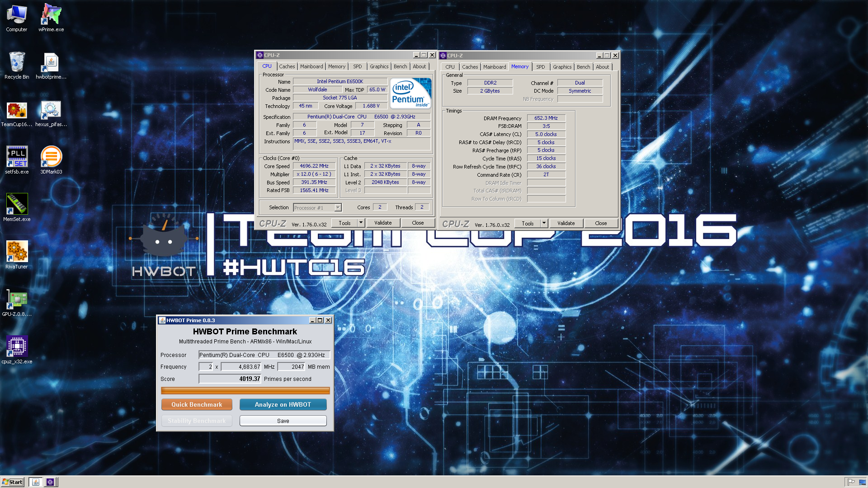Click the Score field showing 4019.37

[230, 379]
